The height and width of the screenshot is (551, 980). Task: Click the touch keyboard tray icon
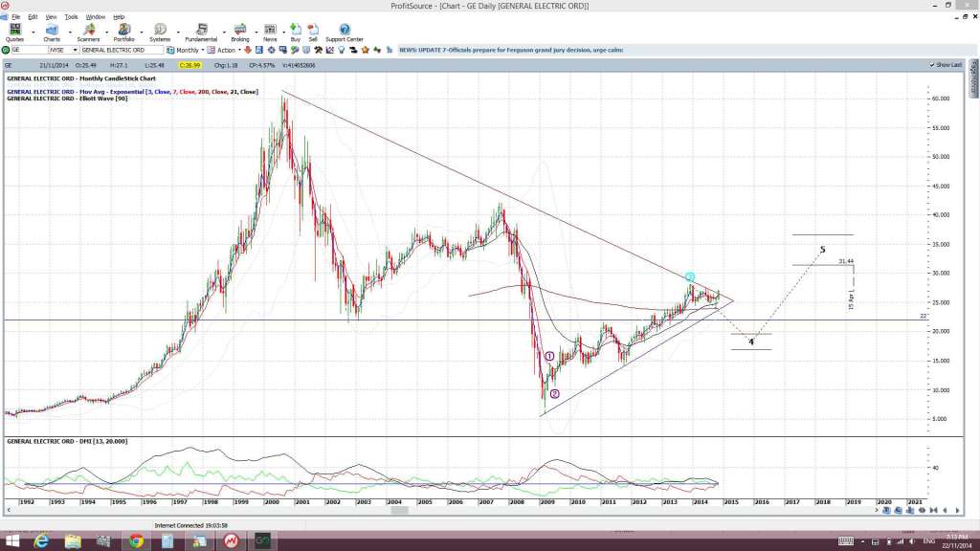846,541
